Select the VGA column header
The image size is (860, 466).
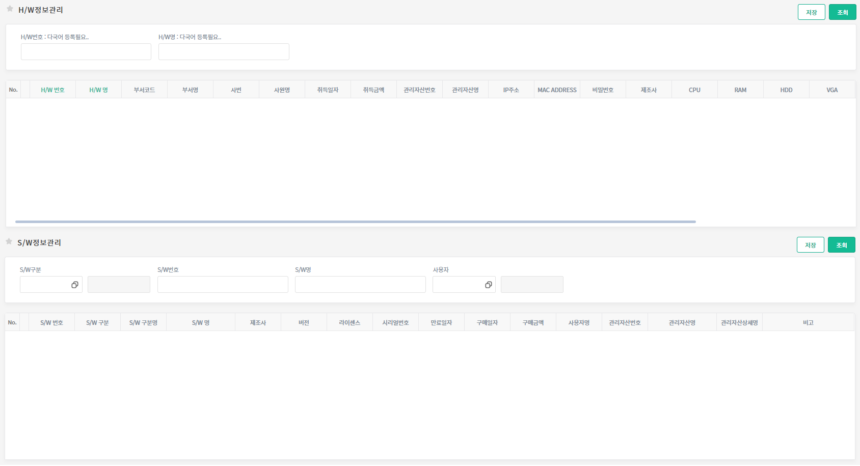(832, 90)
